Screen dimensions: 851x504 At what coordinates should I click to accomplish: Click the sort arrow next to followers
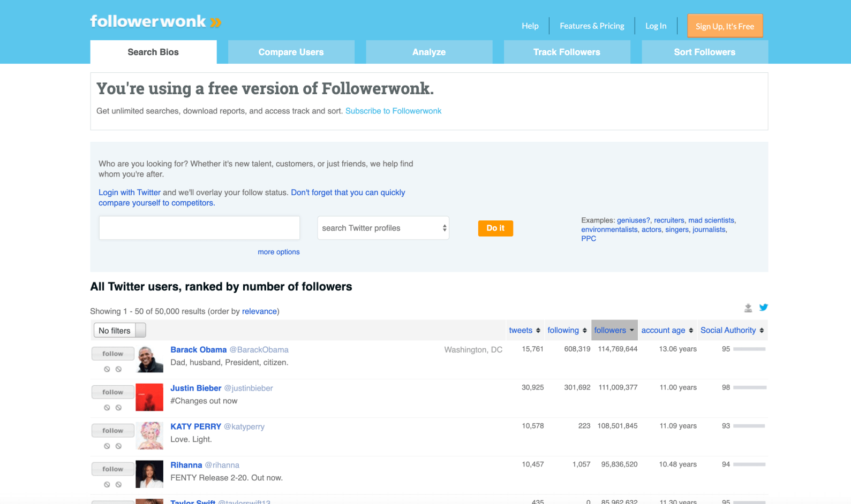(x=632, y=330)
